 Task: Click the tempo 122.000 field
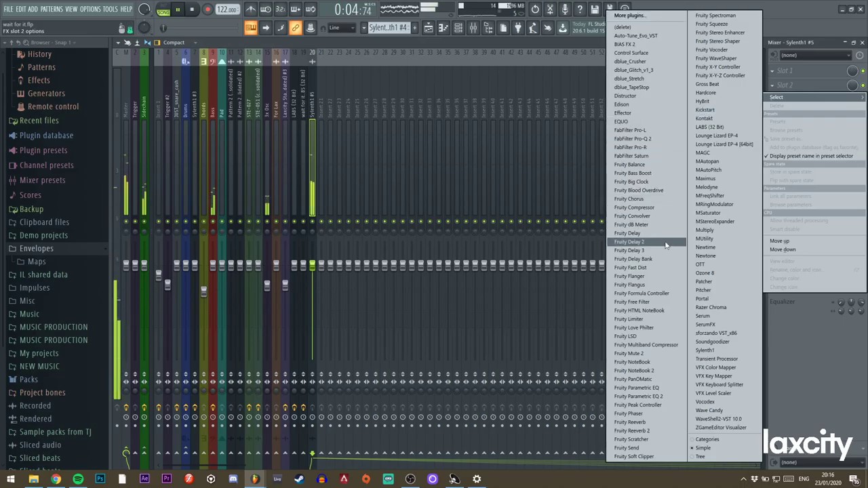click(227, 9)
